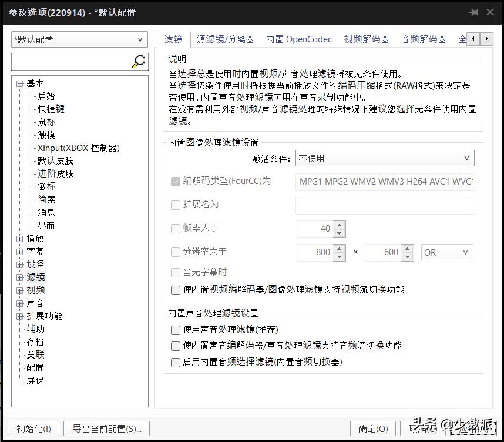The image size is (504, 442).
Task: Click the magnifier search icon
Action: click(139, 60)
